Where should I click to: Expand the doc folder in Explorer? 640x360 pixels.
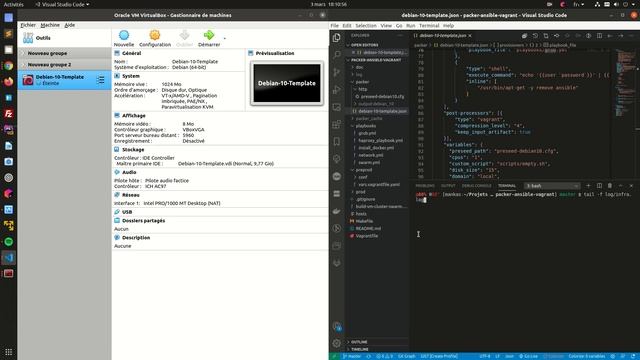(359, 67)
